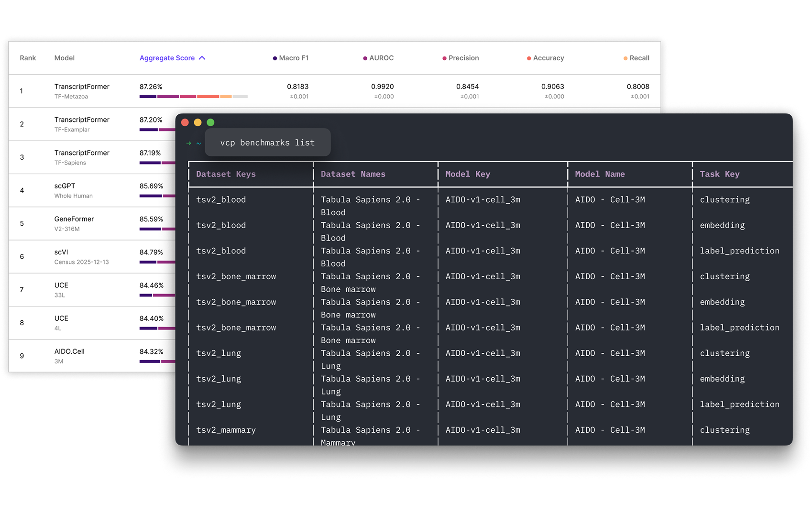Click the AUROC purple indicator dot
The image size is (812, 514).
pyautogui.click(x=365, y=58)
